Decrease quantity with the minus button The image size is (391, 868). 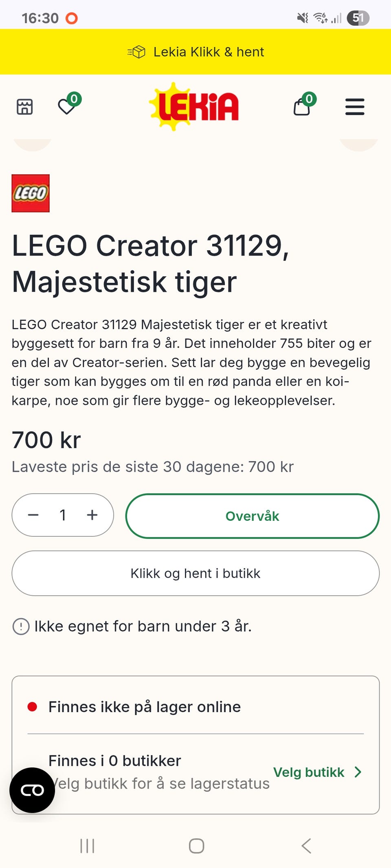33,515
